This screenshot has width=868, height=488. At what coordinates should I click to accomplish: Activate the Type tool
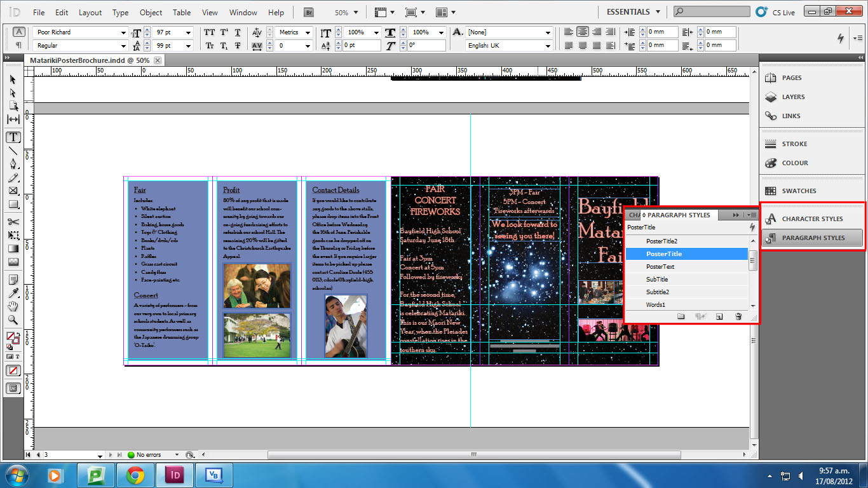pos(13,137)
